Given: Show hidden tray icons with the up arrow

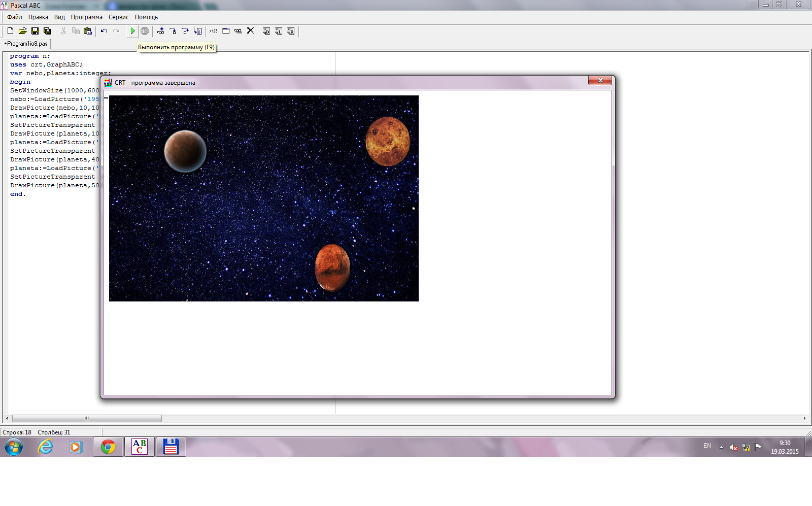Looking at the screenshot, I should 721,447.
